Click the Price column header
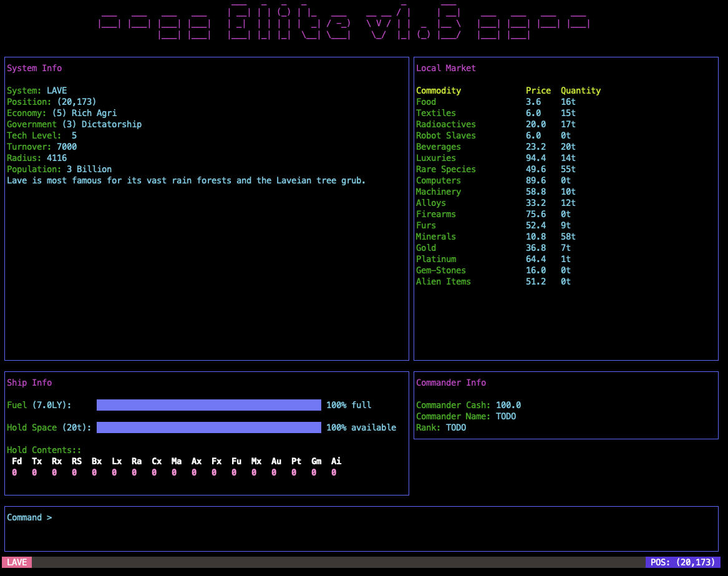Image resolution: width=728 pixels, height=576 pixels. tap(538, 90)
